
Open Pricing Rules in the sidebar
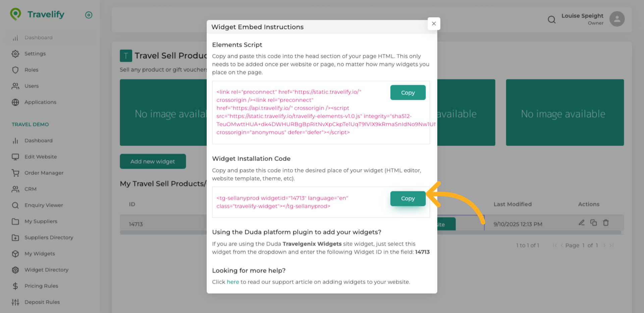tap(41, 286)
